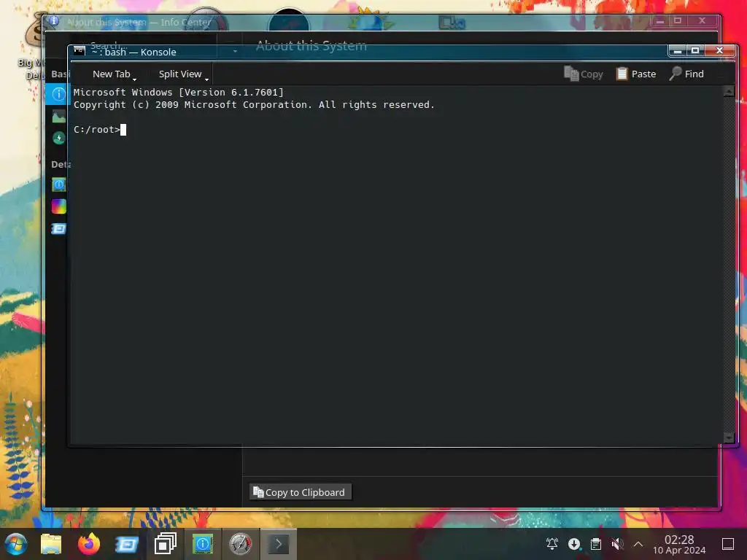The height and width of the screenshot is (560, 747).
Task: Click the updates download tray icon
Action: click(574, 544)
